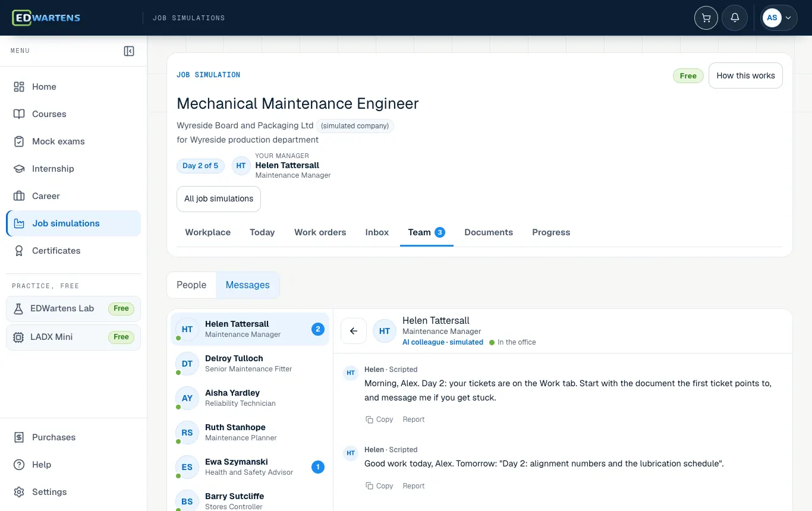This screenshot has height=511, width=812.
Task: Open Mock exams in sidebar
Action: tap(74, 141)
